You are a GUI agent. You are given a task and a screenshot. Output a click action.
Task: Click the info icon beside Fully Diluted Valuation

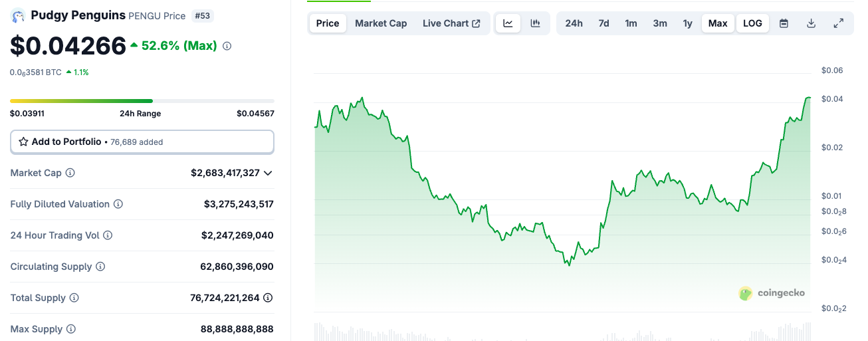(118, 204)
